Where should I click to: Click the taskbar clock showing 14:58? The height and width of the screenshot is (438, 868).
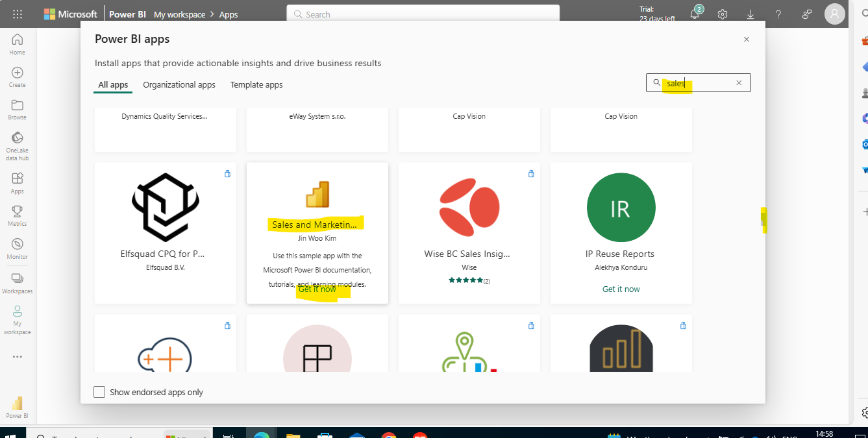coord(824,433)
